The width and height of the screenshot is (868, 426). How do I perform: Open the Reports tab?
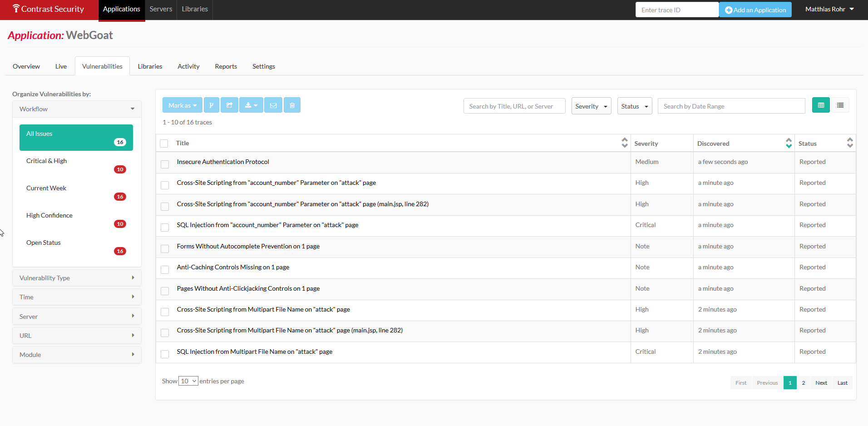pyautogui.click(x=226, y=66)
